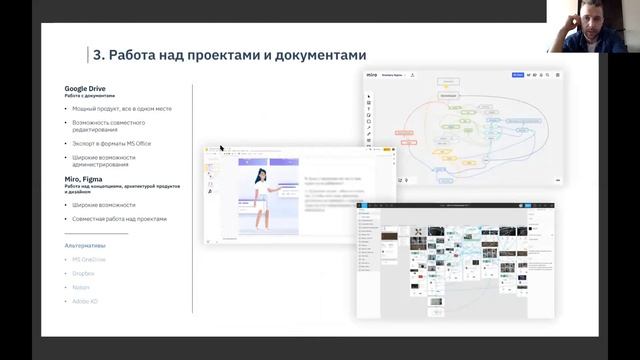The image size is (640, 360).
Task: Select the shape square tool in Miro toolbar
Action: coord(369,121)
